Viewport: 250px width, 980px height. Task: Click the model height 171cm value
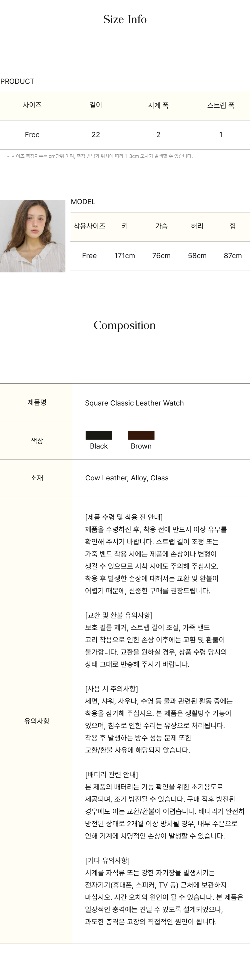[x=124, y=256]
